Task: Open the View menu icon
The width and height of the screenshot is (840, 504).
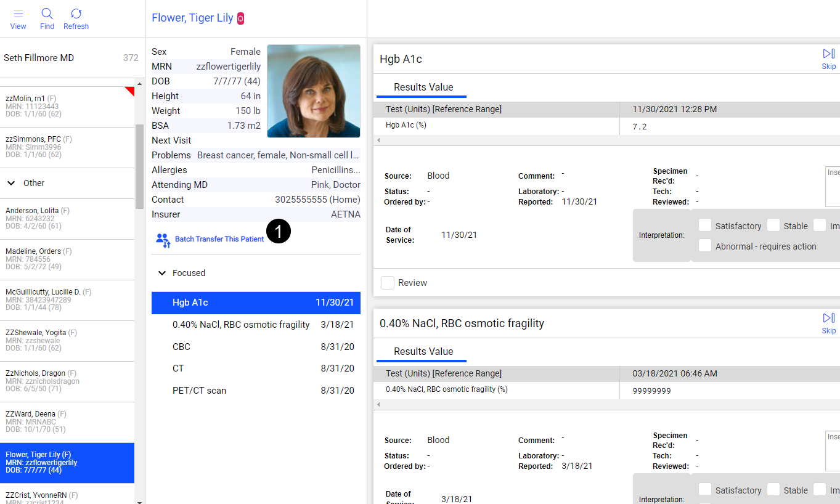Action: coord(18,14)
